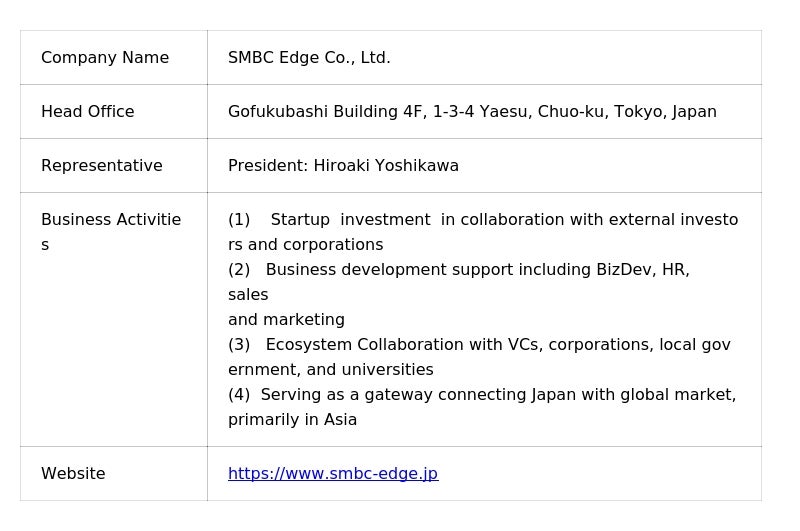Click the Business development support line (2)
This screenshot has height=531, width=800.
coord(458,270)
